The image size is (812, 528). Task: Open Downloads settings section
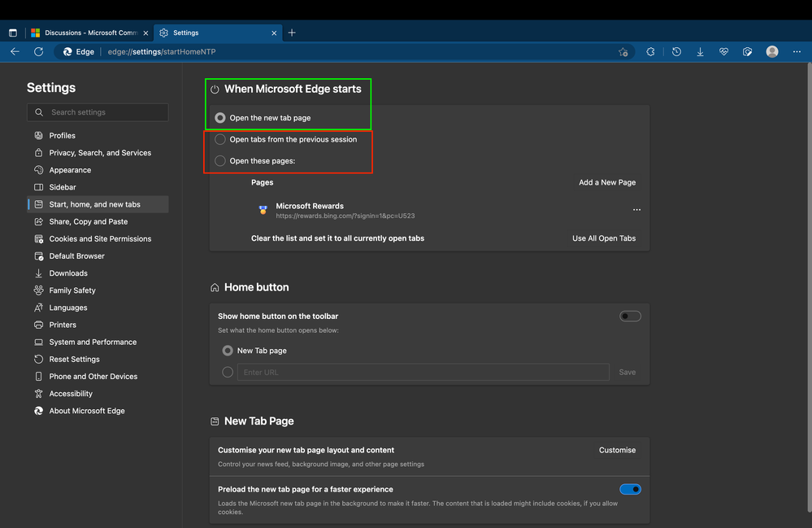(x=98, y=273)
